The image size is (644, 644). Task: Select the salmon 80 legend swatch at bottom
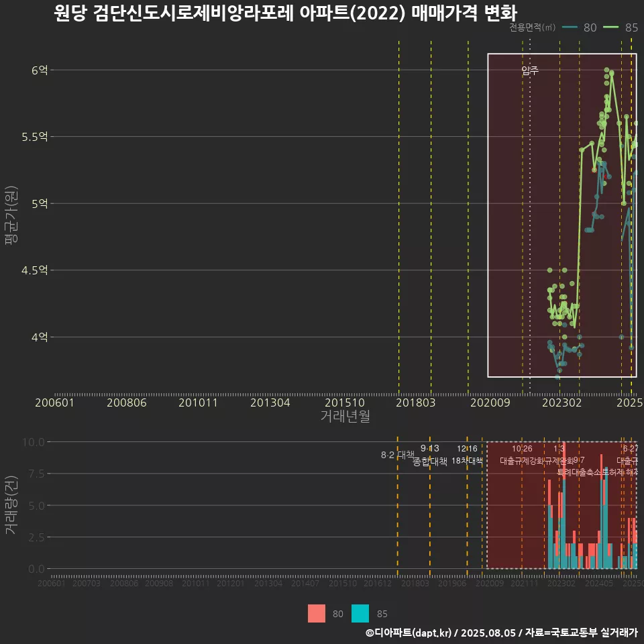(316, 614)
